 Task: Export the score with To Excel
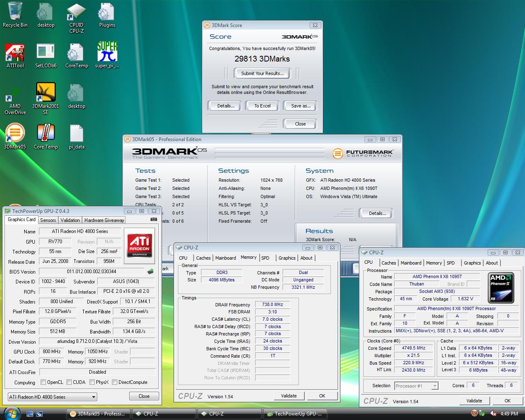[x=262, y=106]
